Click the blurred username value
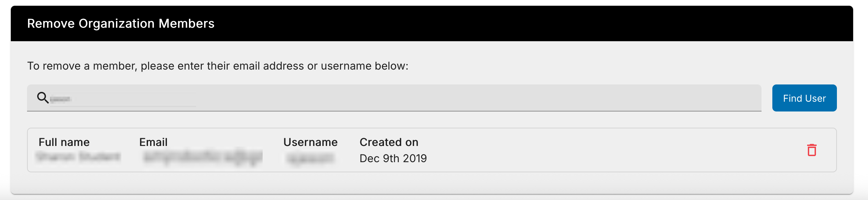This screenshot has height=200, width=868. 310,158
